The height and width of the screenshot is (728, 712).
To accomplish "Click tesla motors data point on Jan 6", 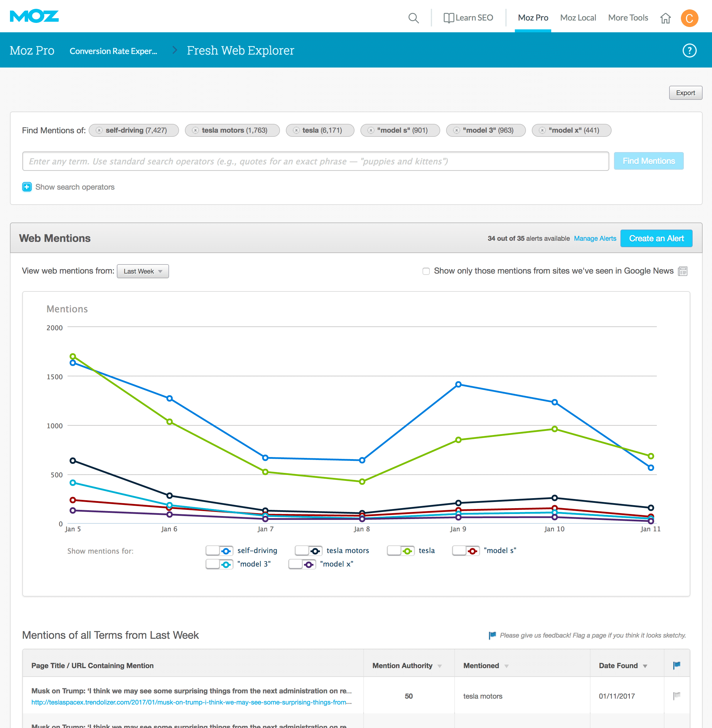I will (x=169, y=496).
